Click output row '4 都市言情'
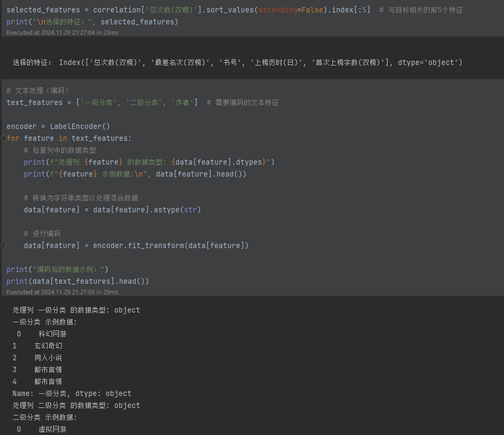The height and width of the screenshot is (435, 504). (37, 381)
